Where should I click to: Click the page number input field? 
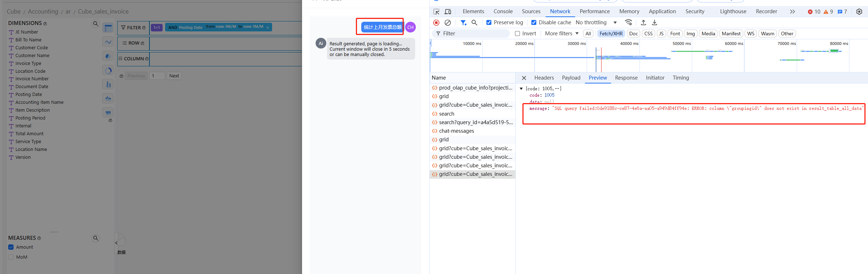pos(157,76)
